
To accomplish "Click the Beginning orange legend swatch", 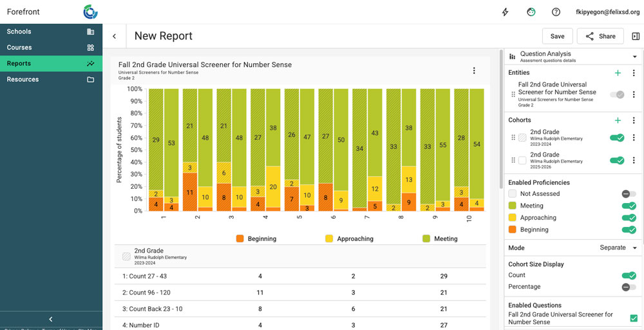I will coord(240,238).
